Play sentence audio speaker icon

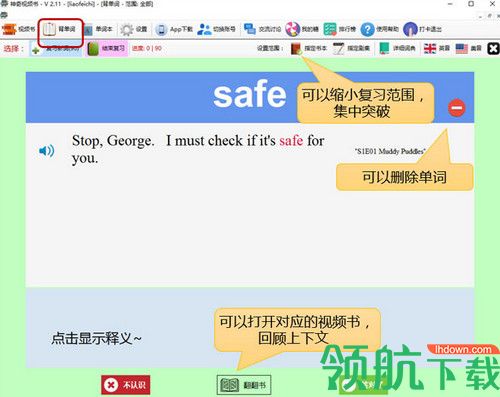pos(47,151)
